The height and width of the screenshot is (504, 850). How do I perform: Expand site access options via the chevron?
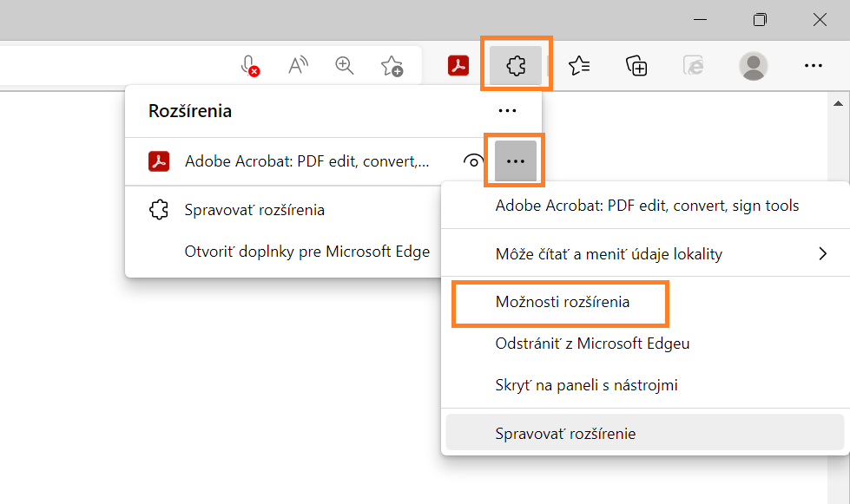coord(822,253)
